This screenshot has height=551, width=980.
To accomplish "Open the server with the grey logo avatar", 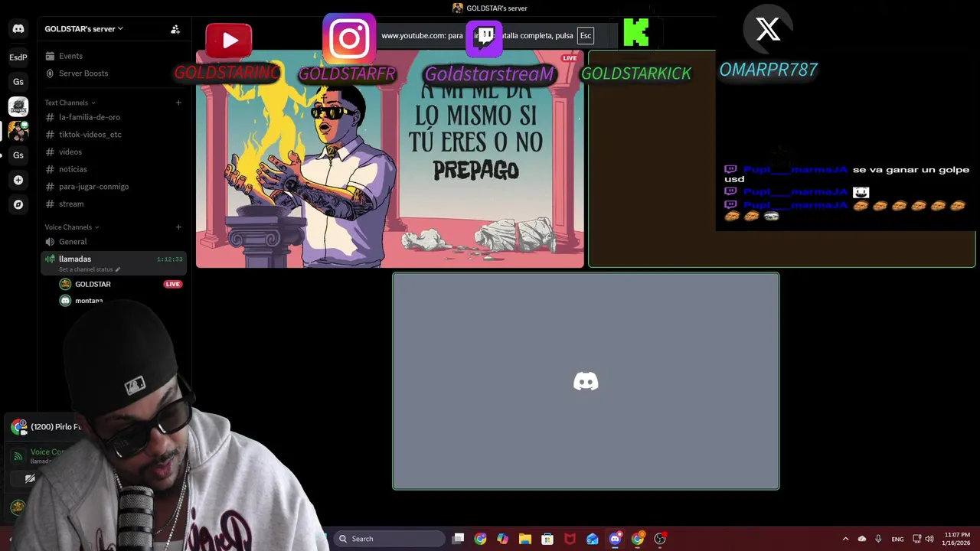I will pos(18,106).
